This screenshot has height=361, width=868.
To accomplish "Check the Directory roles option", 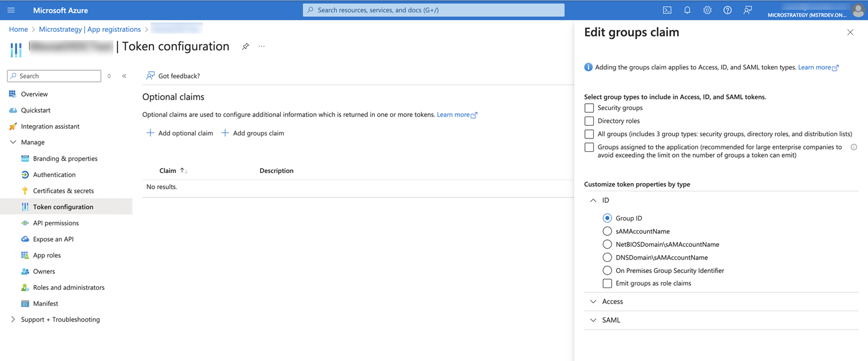I will pos(589,121).
